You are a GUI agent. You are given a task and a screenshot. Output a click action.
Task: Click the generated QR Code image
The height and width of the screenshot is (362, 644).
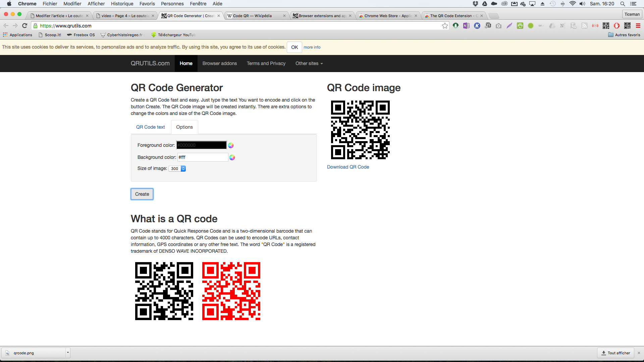click(360, 130)
